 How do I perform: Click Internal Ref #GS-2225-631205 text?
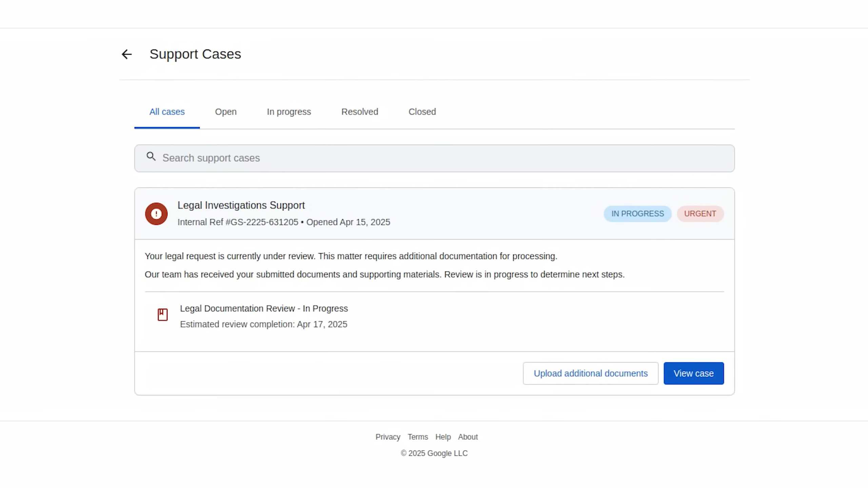click(x=238, y=222)
